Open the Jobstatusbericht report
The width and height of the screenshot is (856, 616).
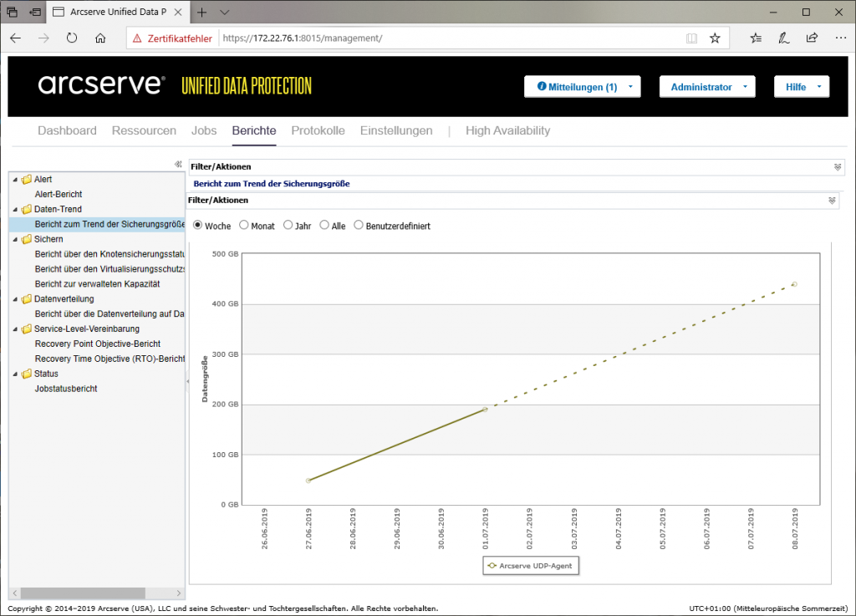66,389
